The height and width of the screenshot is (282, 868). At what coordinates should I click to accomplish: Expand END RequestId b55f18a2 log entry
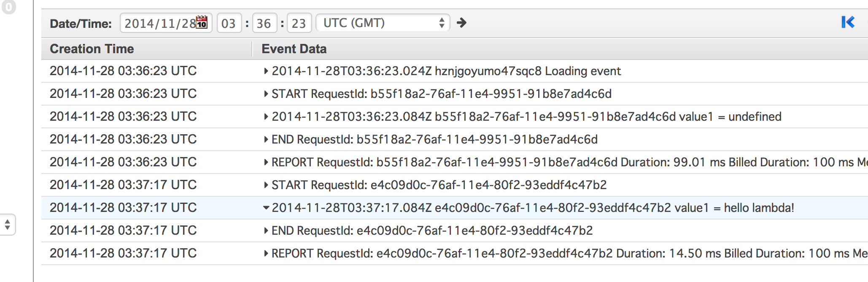pyautogui.click(x=266, y=139)
